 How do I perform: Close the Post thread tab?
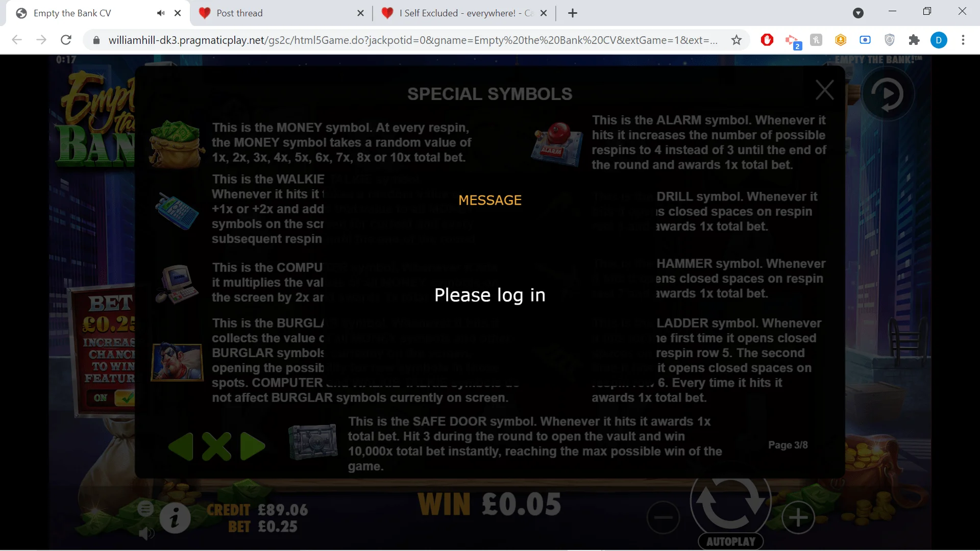click(x=360, y=13)
